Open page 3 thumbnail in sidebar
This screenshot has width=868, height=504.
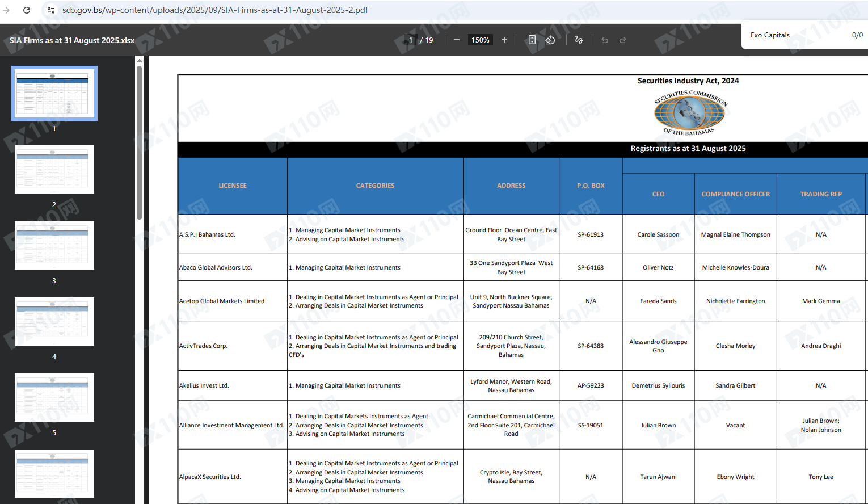54,245
